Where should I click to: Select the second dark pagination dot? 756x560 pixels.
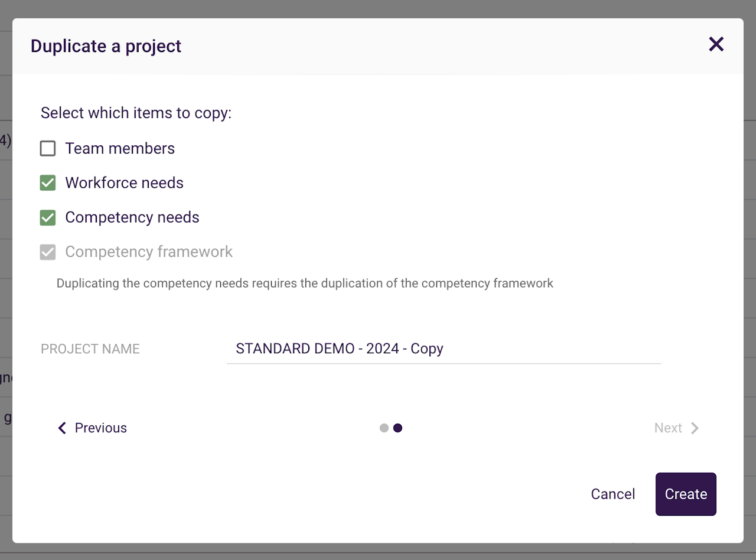click(x=398, y=428)
